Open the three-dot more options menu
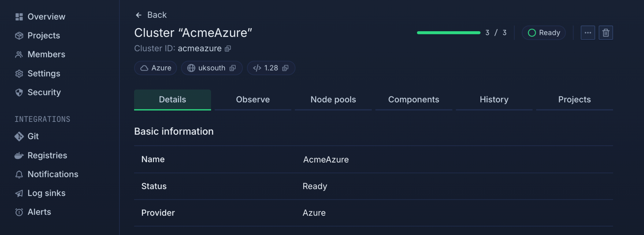644x235 pixels. click(x=588, y=33)
